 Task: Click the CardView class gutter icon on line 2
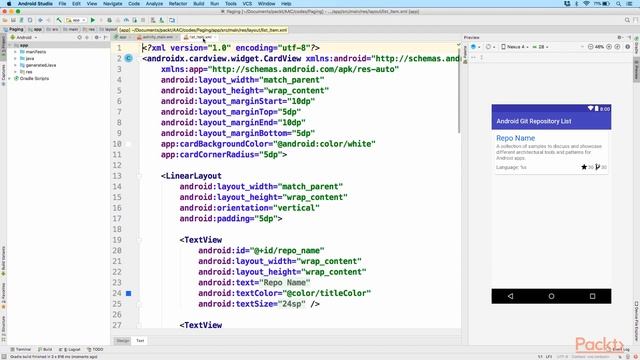point(129,58)
